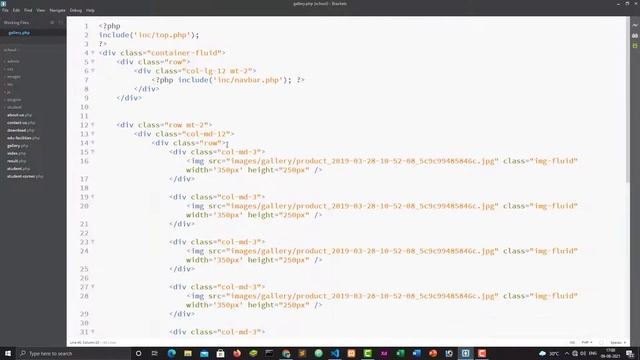Open result.php in file tree
The width and height of the screenshot is (640, 360).
pos(17,161)
